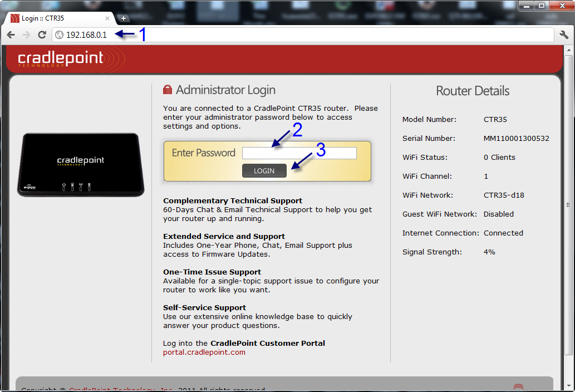
Task: Click the vertical scrollbar thumb
Action: pyautogui.click(x=569, y=204)
